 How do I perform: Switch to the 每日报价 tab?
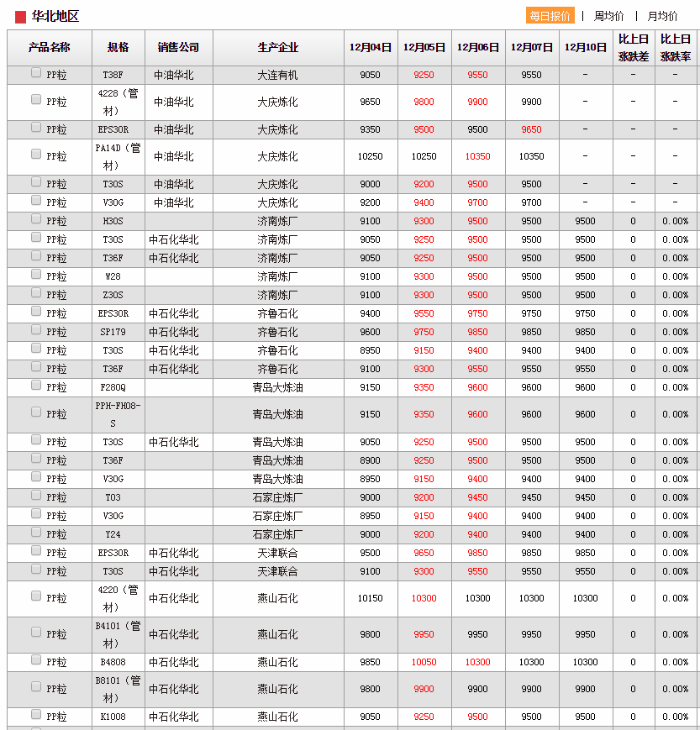click(550, 16)
